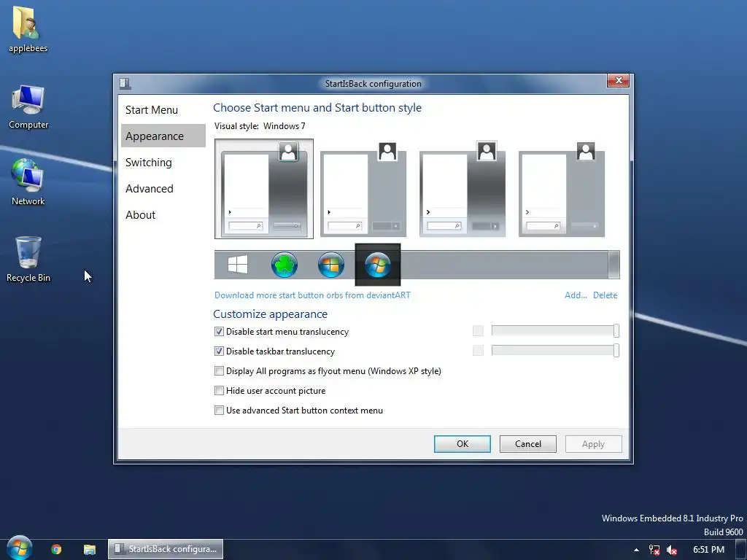This screenshot has width=747, height=560.
Task: Select the Computer desktop icon
Action: click(28, 107)
